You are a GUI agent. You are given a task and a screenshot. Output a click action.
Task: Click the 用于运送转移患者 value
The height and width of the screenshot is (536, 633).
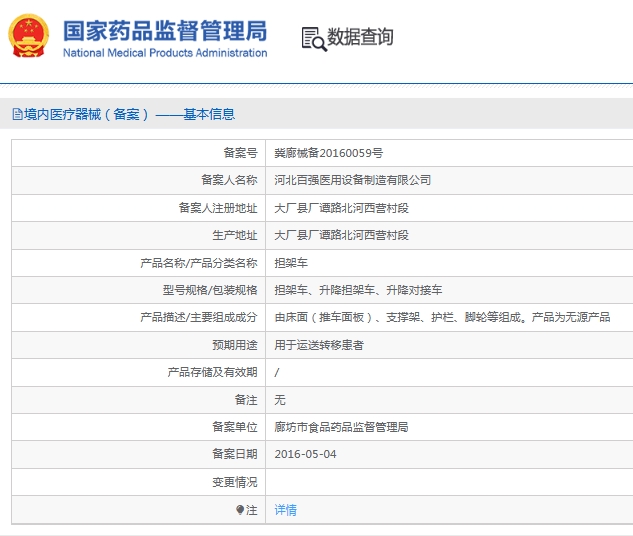pos(319,345)
